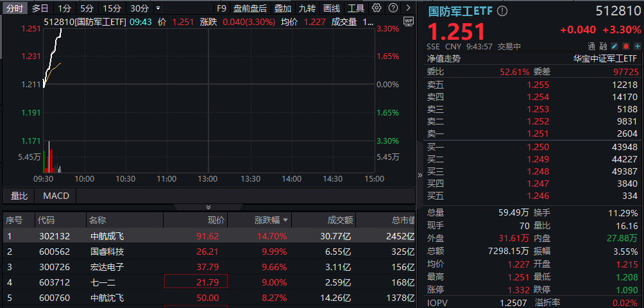The height and width of the screenshot is (308, 644).
Task: Sort table by 现价 column header
Action: coord(216,221)
